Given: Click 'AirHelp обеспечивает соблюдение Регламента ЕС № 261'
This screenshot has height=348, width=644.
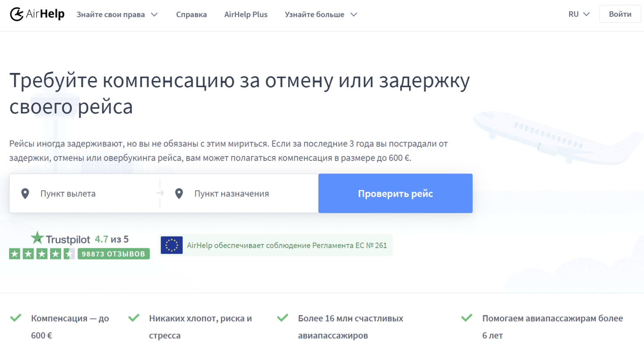Looking at the screenshot, I should (x=287, y=245).
